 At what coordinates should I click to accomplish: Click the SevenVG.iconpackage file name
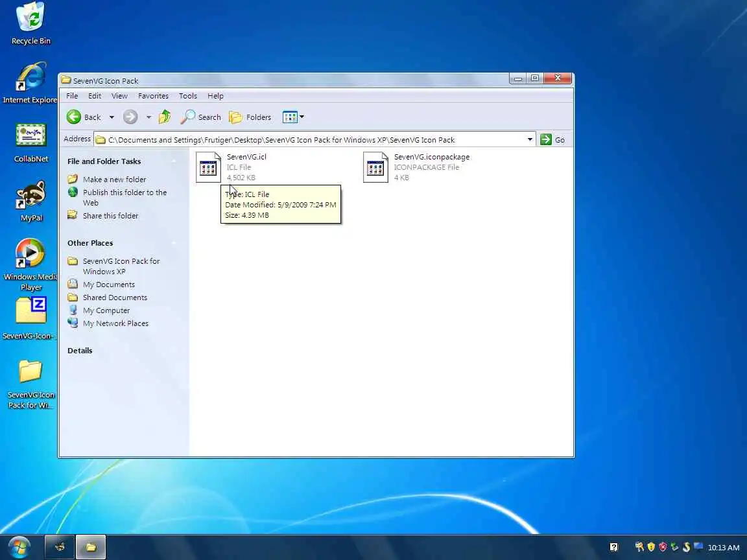tap(432, 157)
